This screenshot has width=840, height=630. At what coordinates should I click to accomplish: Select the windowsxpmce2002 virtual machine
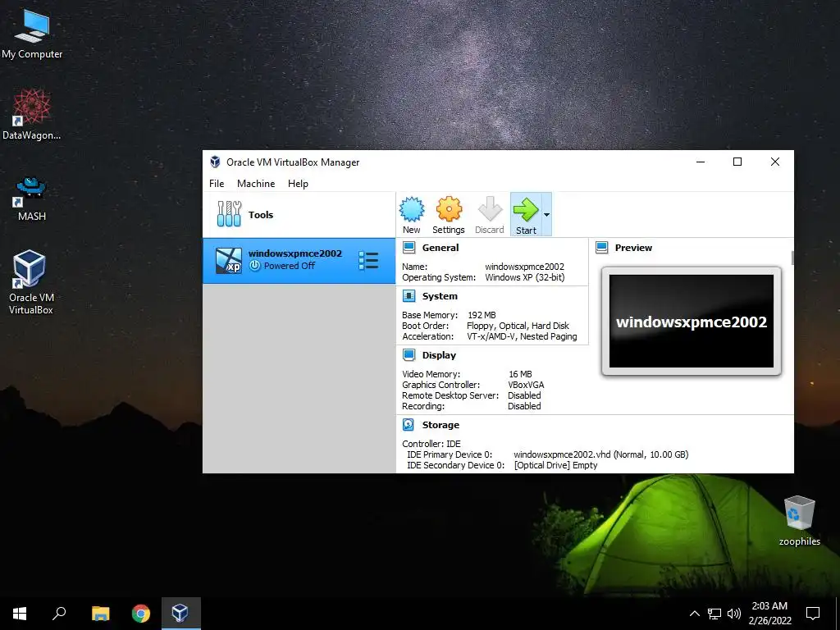pyautogui.click(x=299, y=260)
